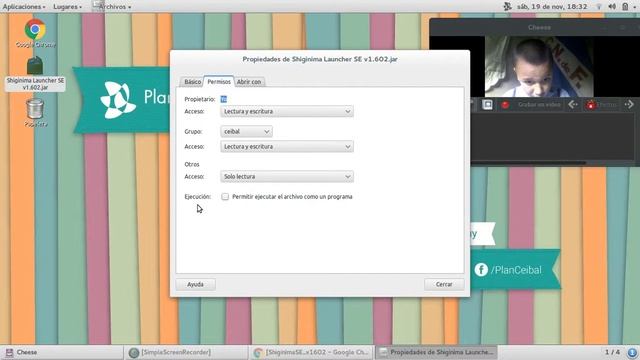
Task: Click the Propiedades dialog title bar
Action: [x=320, y=59]
